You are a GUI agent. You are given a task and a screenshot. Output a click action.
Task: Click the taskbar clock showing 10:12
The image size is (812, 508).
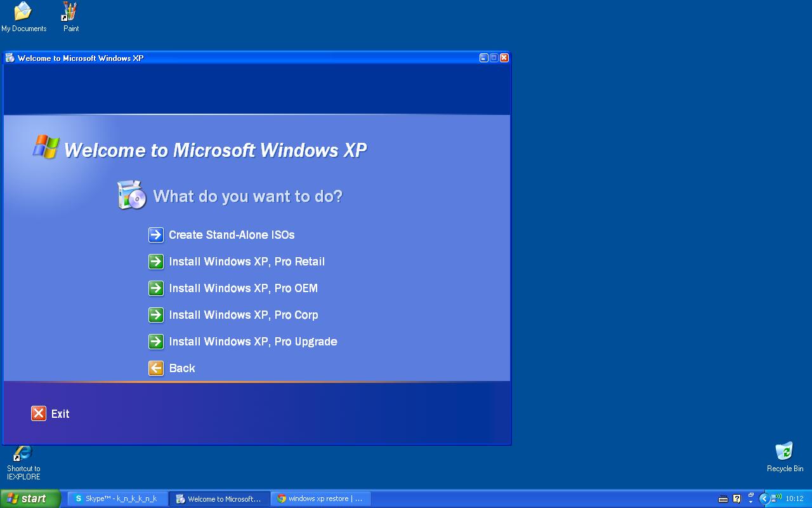(794, 499)
